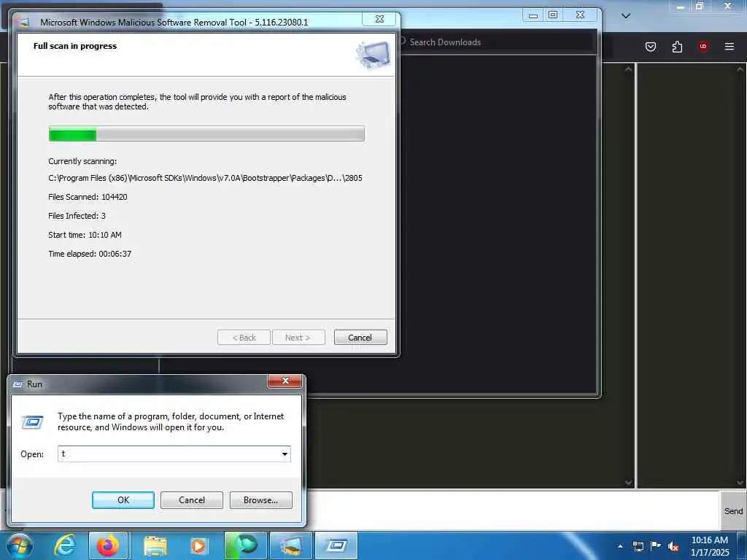
Task: Click the muted volume tray icon
Action: point(673,546)
